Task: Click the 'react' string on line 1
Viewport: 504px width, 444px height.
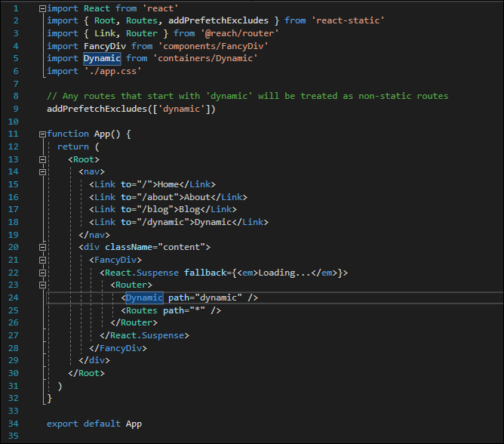Action: pos(161,8)
